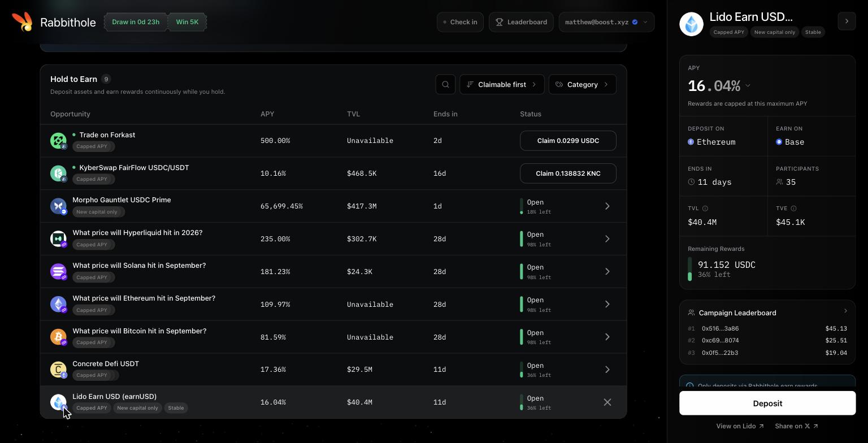Click the TVL info icon in side panel

[705, 209]
